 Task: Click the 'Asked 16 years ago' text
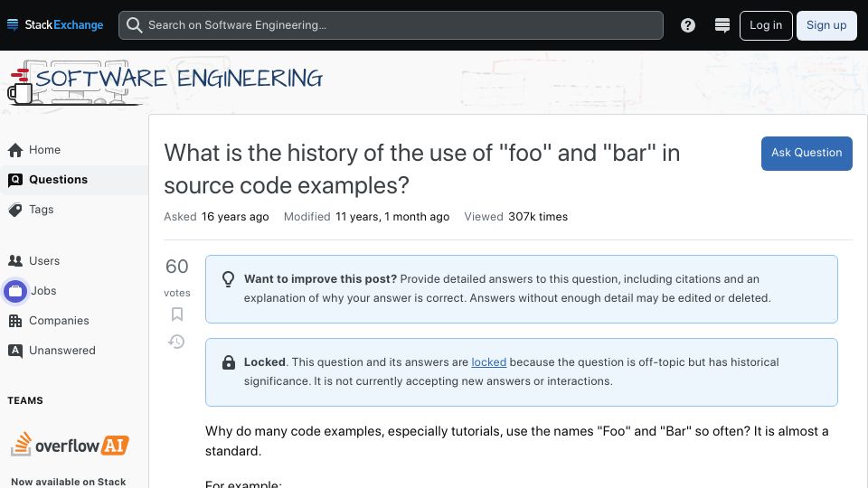click(216, 217)
